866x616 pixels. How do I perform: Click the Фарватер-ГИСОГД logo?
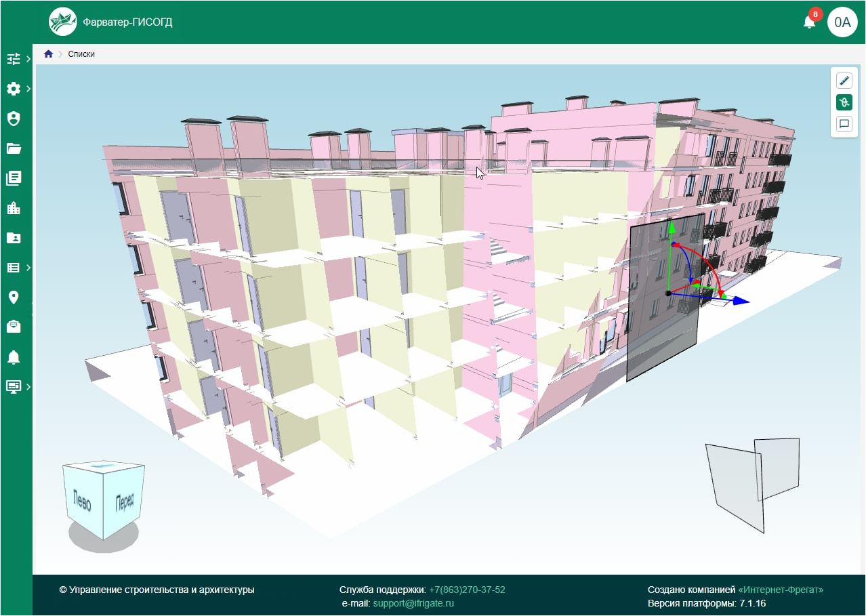(x=63, y=22)
